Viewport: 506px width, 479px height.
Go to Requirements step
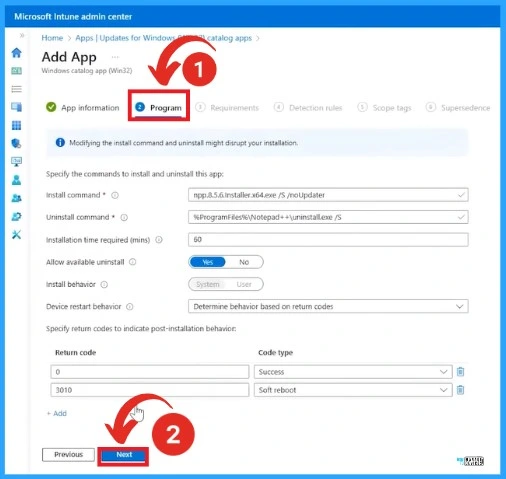tap(227, 108)
